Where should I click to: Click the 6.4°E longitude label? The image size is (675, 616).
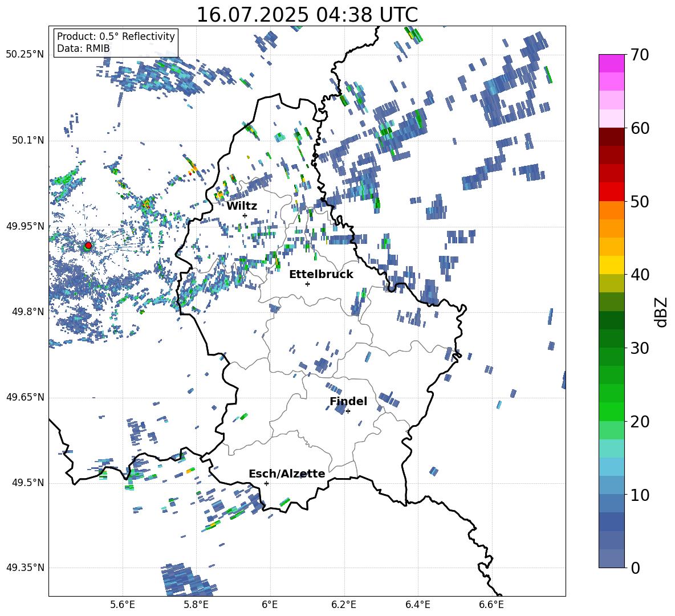pos(417,605)
